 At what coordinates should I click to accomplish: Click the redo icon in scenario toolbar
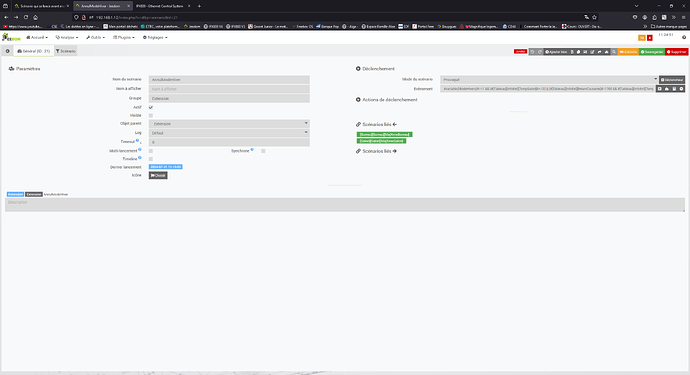click(540, 51)
